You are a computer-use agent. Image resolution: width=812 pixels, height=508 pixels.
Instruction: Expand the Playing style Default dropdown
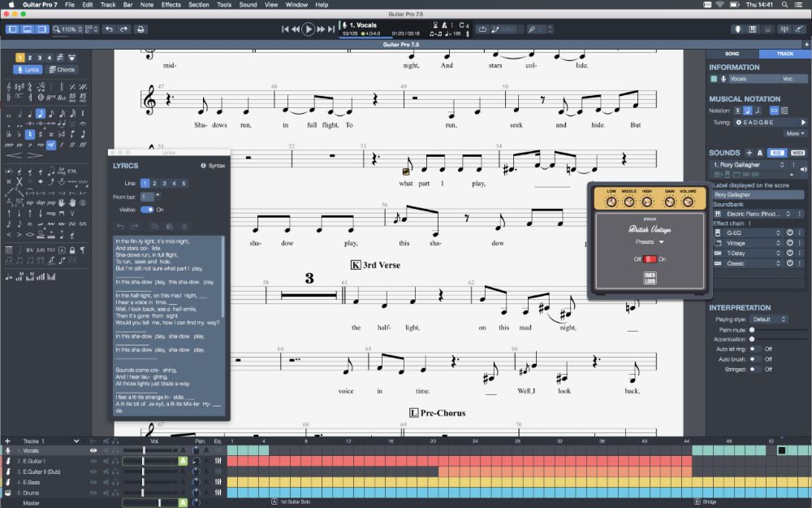(x=768, y=319)
